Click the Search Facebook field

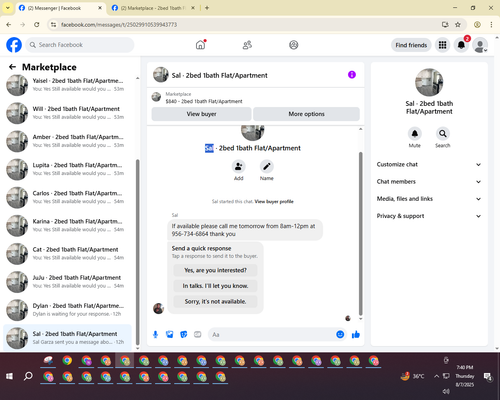point(80,45)
